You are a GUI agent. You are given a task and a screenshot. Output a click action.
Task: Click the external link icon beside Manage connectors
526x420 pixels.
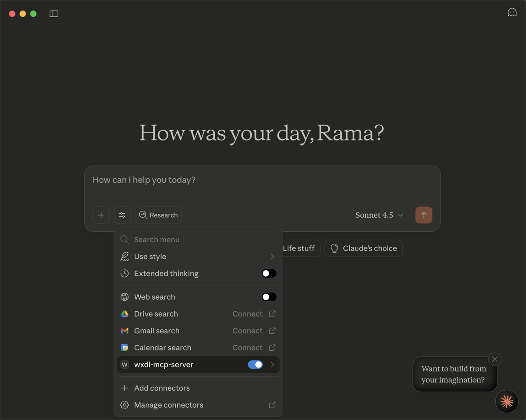pos(272,405)
